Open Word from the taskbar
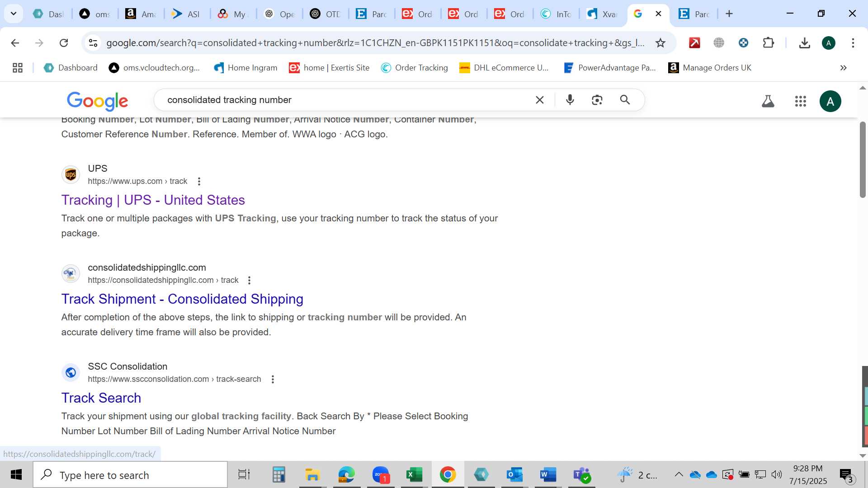 click(548, 475)
